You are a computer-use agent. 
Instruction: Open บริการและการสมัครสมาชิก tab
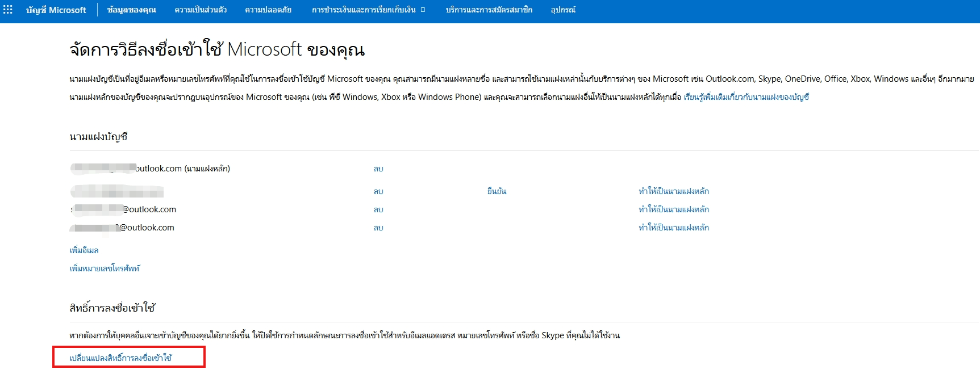coord(489,10)
